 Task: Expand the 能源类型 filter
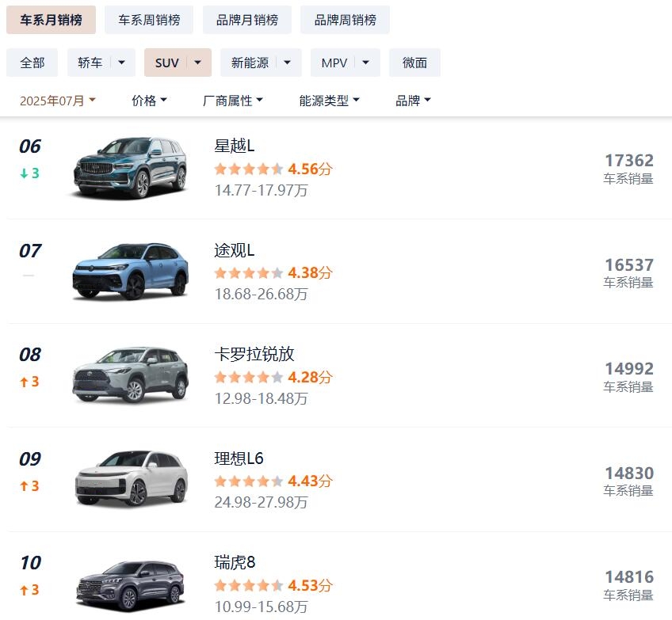[329, 101]
